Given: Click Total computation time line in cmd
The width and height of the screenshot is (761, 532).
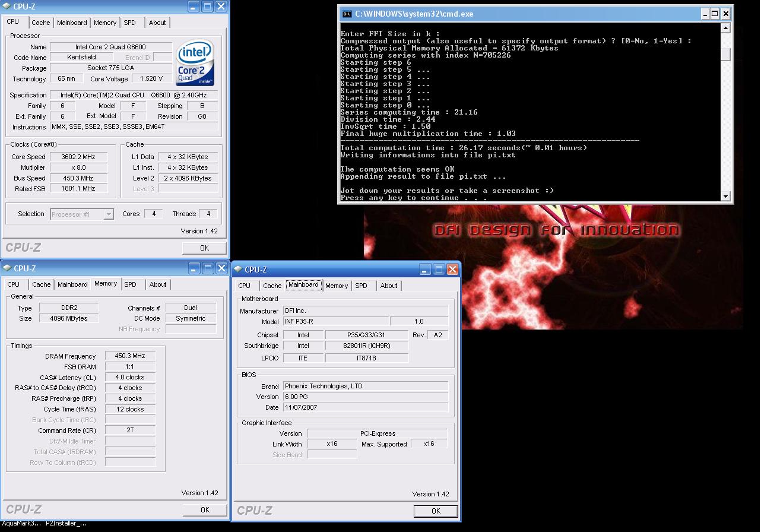Looking at the screenshot, I should [x=464, y=148].
